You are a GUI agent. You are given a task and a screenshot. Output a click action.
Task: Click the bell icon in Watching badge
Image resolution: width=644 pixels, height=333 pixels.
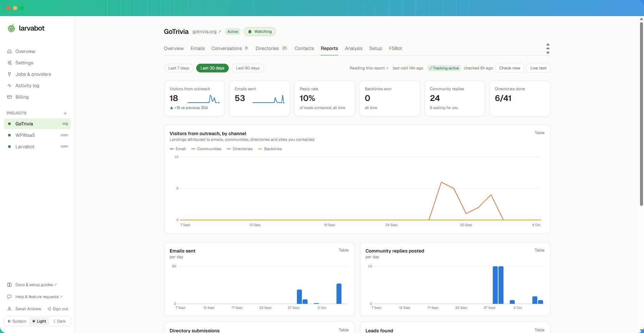(x=250, y=32)
